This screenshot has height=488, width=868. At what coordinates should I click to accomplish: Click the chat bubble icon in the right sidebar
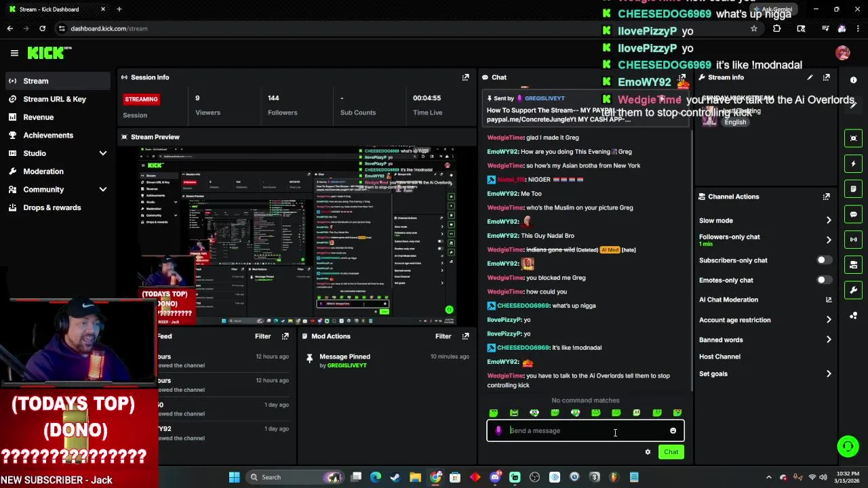tap(853, 214)
